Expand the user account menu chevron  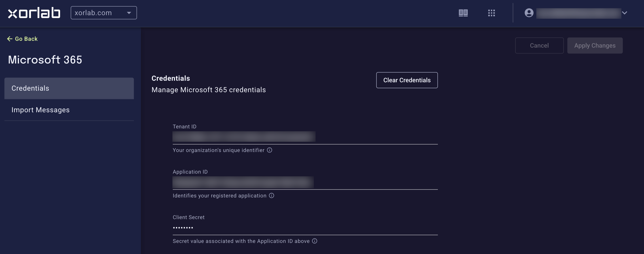coord(624,13)
